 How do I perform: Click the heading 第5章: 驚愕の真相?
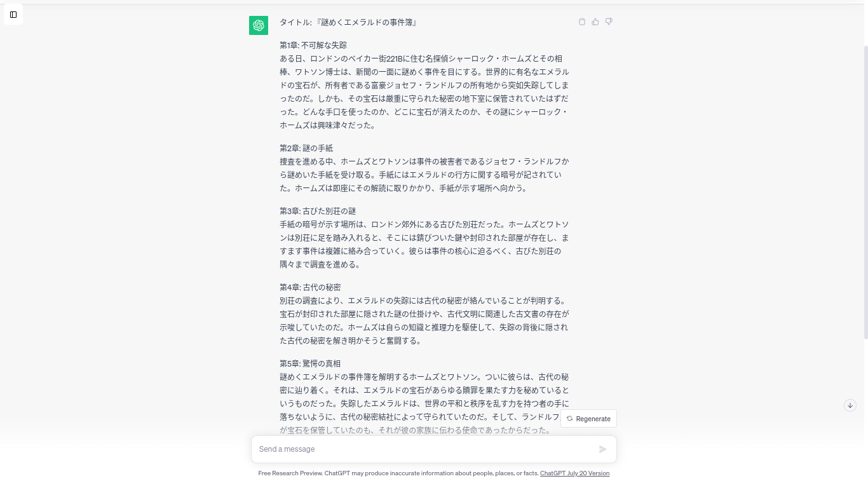[x=310, y=363]
